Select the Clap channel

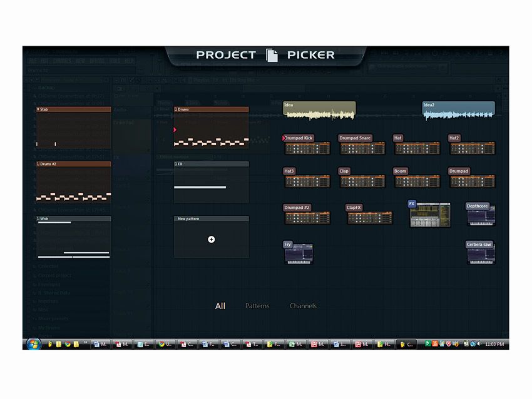click(362, 178)
